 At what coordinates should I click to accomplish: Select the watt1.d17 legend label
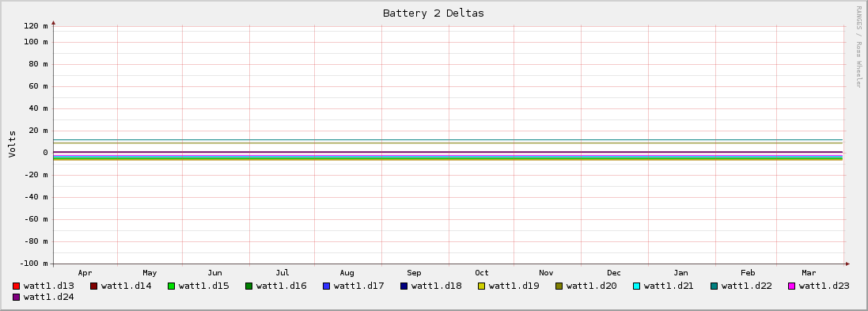[358, 286]
